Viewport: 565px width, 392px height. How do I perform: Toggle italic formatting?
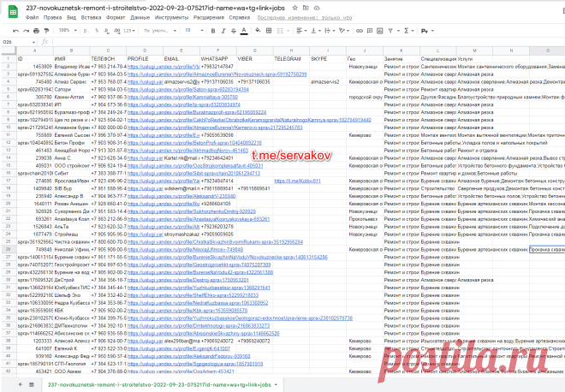point(223,31)
